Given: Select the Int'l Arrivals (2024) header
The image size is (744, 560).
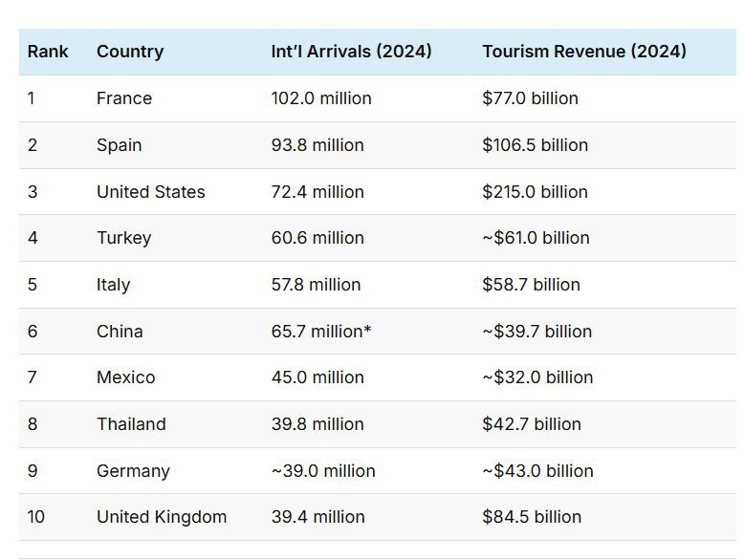Looking at the screenshot, I should point(351,52).
